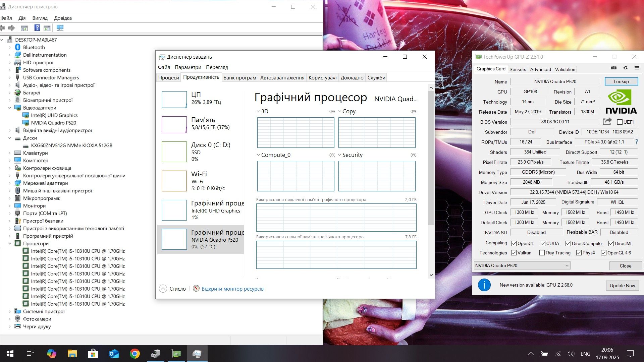The image size is (644, 362).
Task: Expand Bluetooth tree node
Action: click(9, 48)
